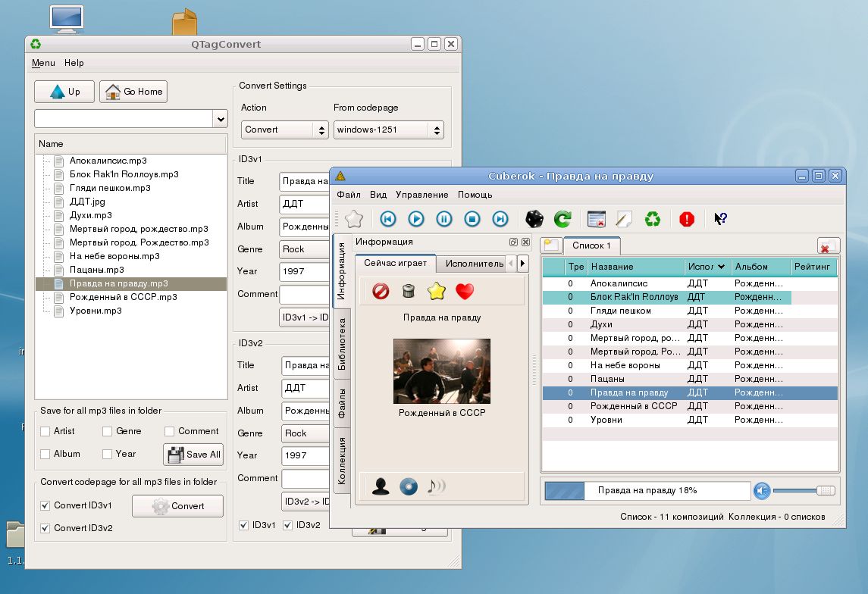
Task: Click the Convert button with gear icon
Action: click(x=177, y=506)
